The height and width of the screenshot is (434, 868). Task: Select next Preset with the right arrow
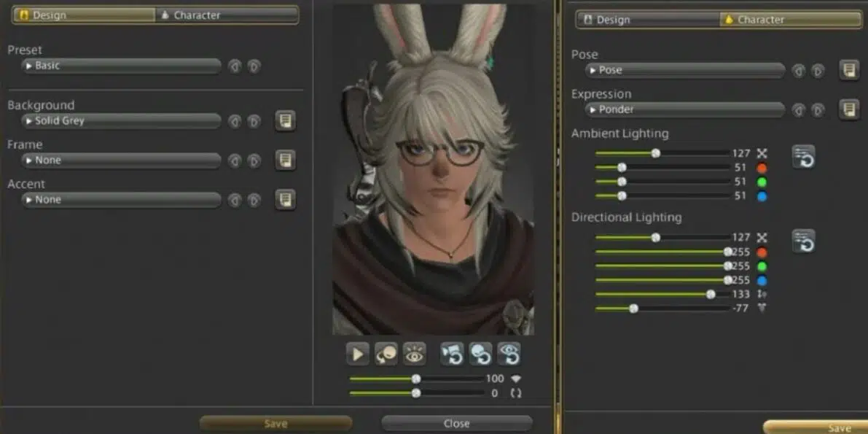click(254, 66)
